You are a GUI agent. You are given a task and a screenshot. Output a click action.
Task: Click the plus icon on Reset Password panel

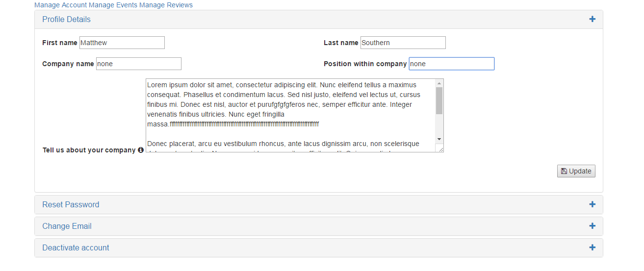(x=592, y=204)
